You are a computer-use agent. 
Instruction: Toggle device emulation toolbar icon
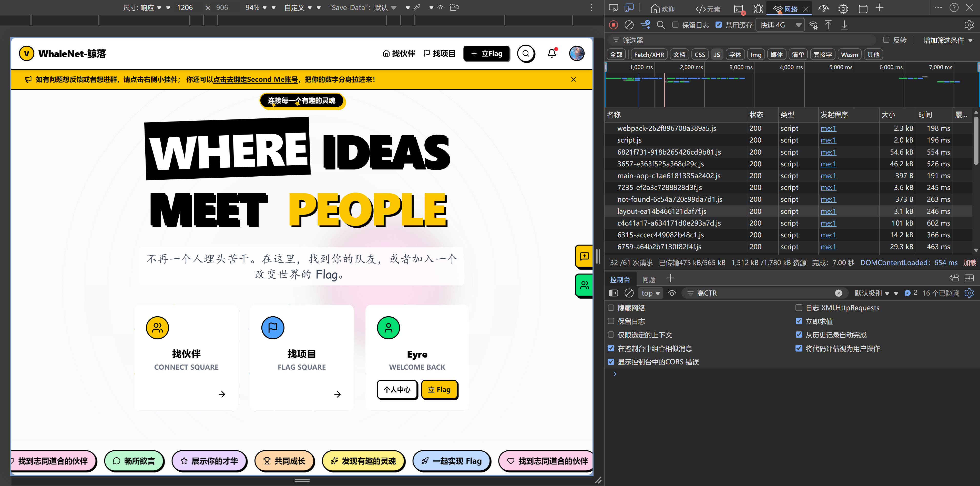629,8
